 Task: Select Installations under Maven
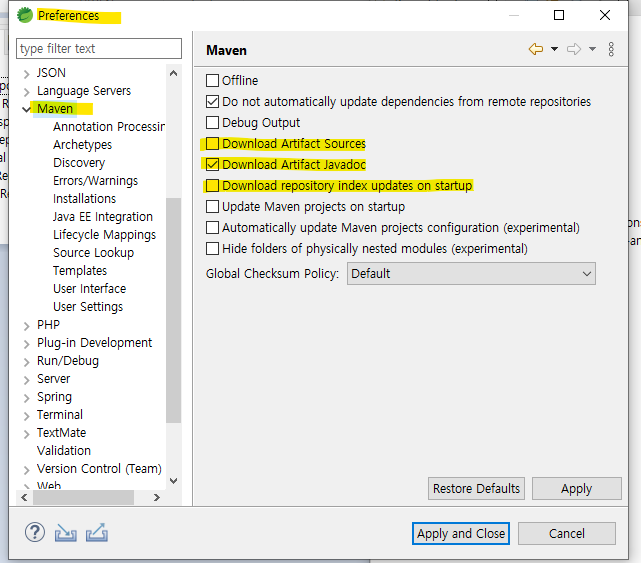click(84, 199)
